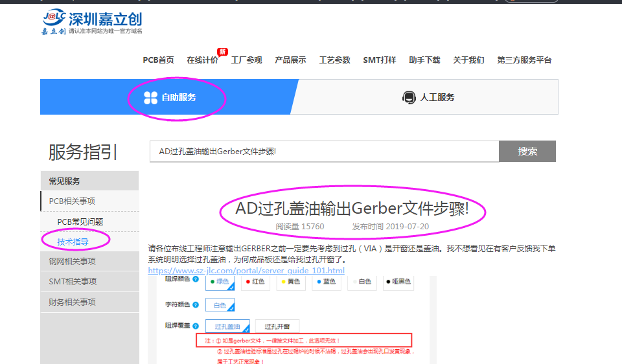The image size is (622, 364).
Task: Select 白色 character color option
Action: tap(220, 305)
